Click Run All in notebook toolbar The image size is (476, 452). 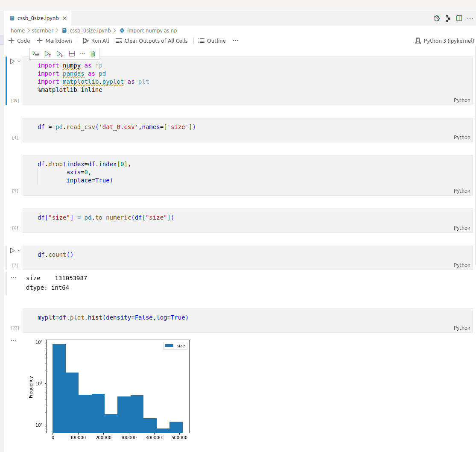coord(96,41)
